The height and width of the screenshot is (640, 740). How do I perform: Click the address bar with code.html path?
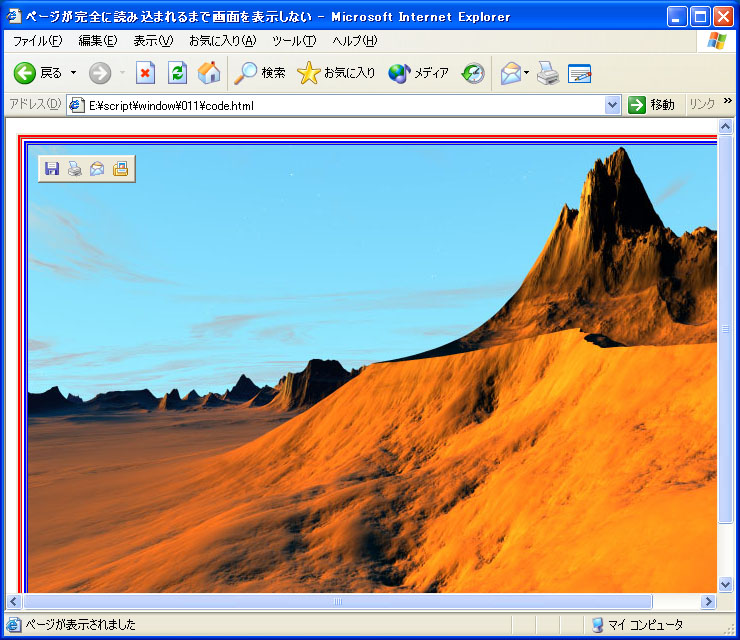(x=345, y=105)
